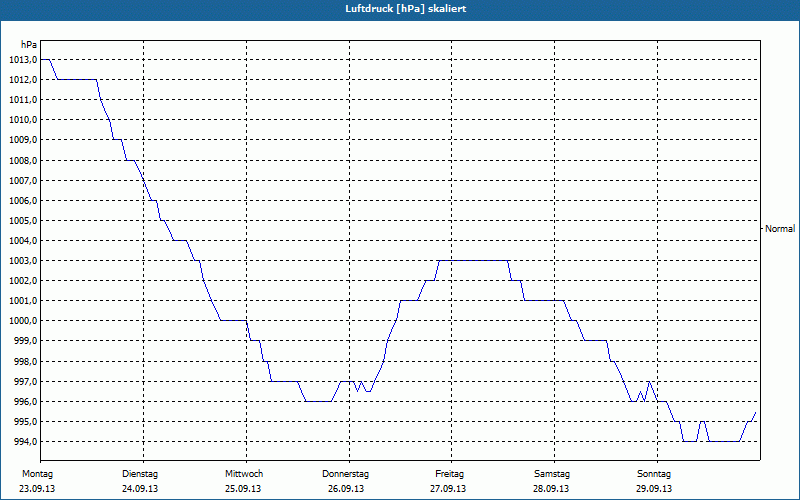Select the 1001,0 axis label
This screenshot has height=500, width=800.
[x=23, y=301]
